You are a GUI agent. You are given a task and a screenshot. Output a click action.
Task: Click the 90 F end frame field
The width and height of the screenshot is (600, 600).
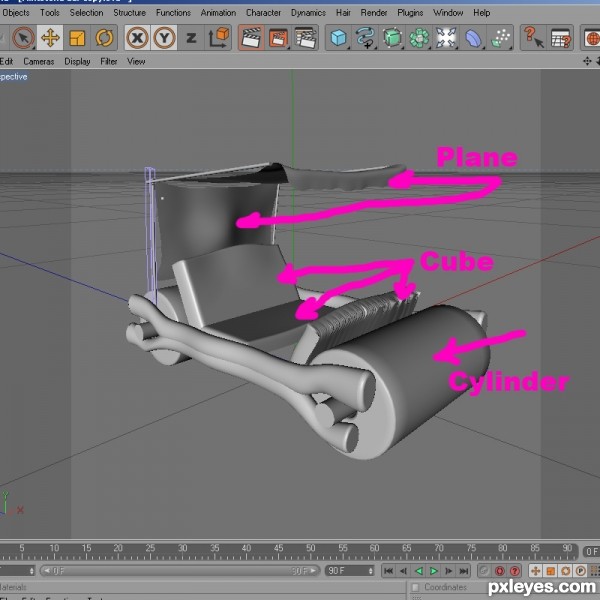point(350,571)
